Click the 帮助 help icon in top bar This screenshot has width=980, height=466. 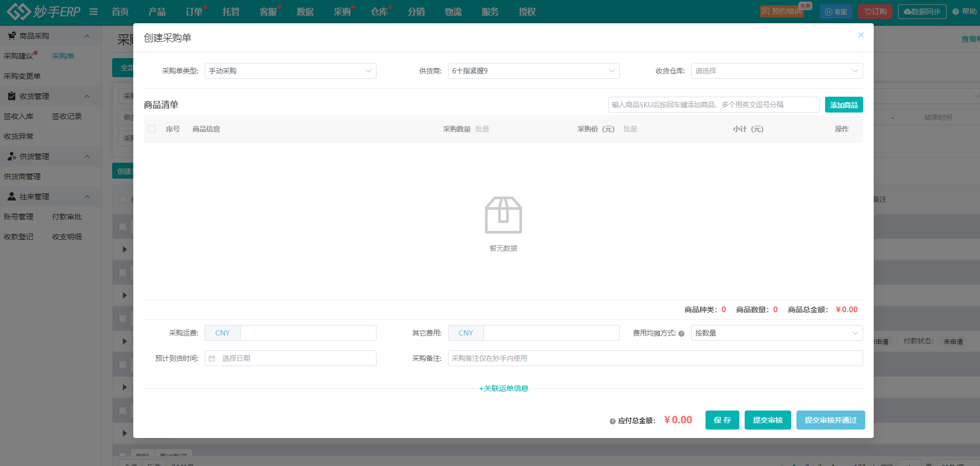coord(956,12)
